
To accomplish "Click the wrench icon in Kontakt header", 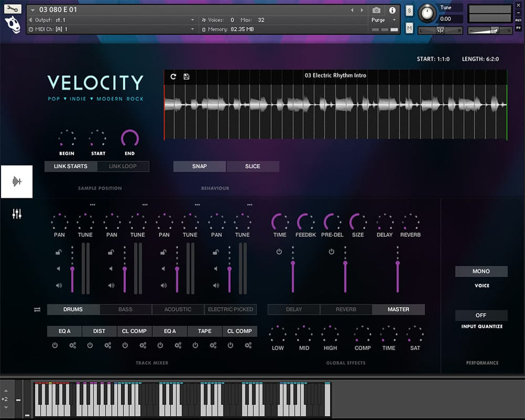I will click(x=13, y=9).
